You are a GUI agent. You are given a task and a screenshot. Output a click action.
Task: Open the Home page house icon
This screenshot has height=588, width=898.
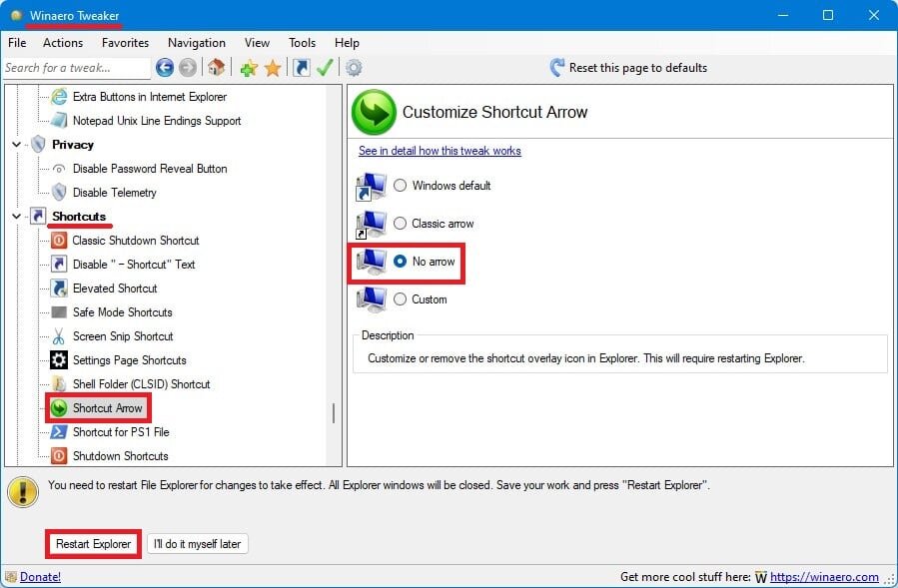tap(216, 68)
